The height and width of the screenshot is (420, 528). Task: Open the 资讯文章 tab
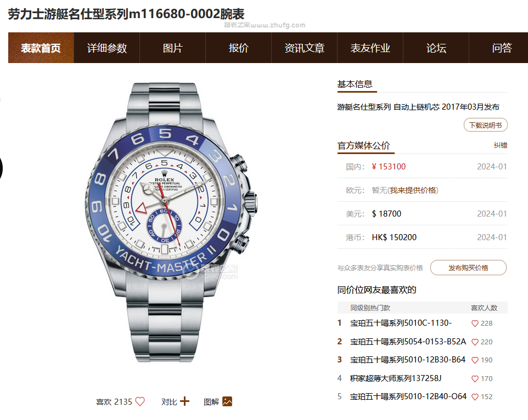pos(304,48)
